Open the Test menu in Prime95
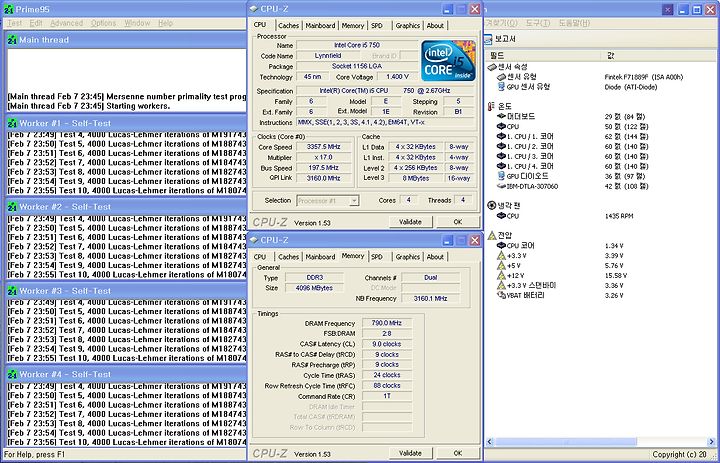The width and height of the screenshot is (720, 463). [14, 23]
